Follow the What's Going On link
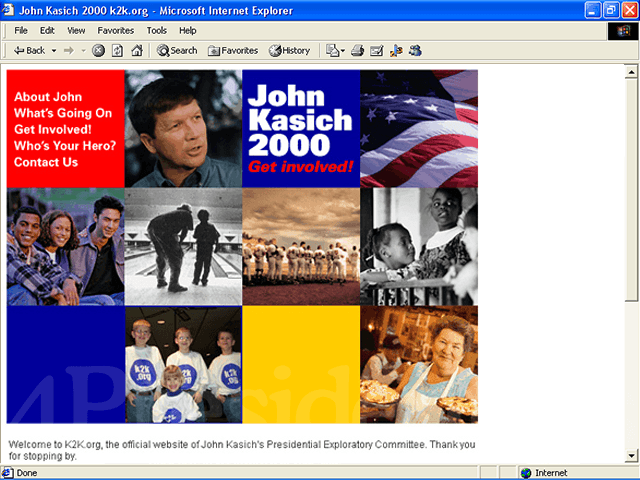640x480 pixels. (x=63, y=113)
